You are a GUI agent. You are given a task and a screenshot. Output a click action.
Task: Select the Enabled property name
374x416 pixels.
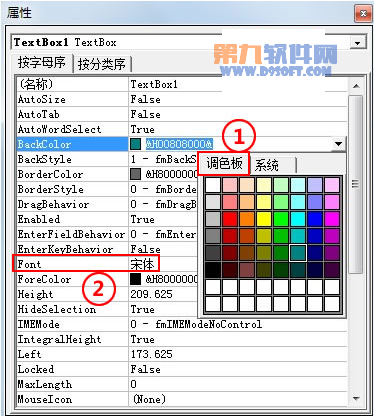coord(39,219)
